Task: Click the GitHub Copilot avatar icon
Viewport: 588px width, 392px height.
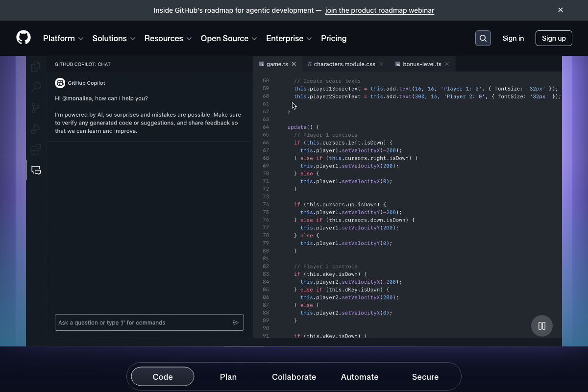Action: coord(60,83)
